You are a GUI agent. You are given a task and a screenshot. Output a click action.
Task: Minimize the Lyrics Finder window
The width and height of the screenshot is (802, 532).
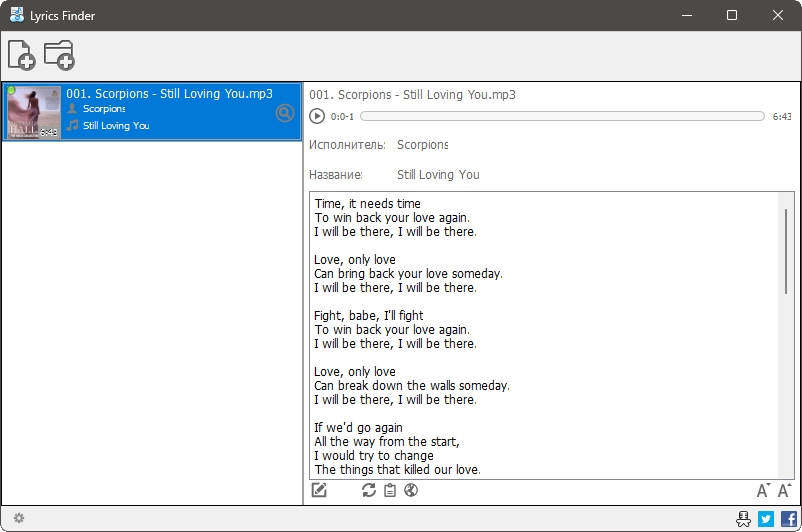click(687, 15)
